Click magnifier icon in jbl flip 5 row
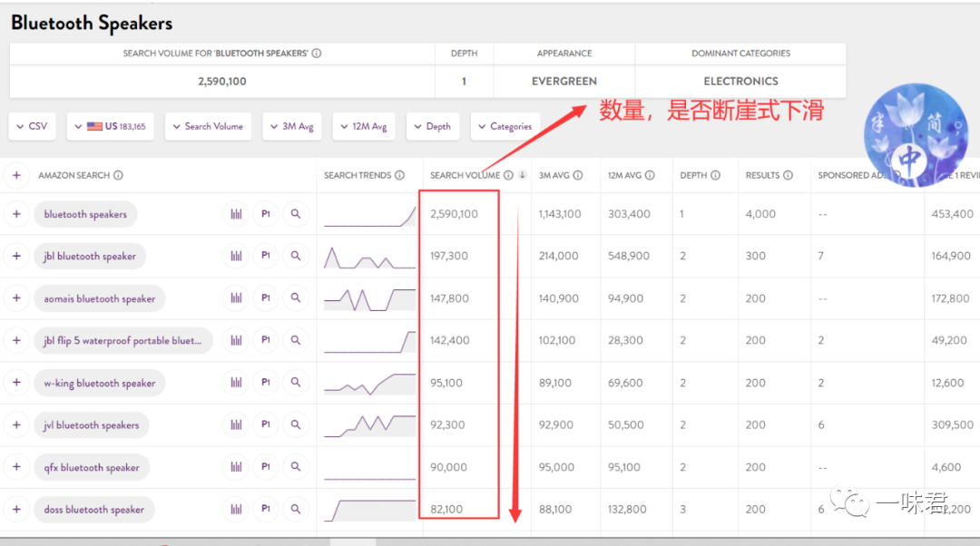Image resolution: width=980 pixels, height=546 pixels. point(296,340)
